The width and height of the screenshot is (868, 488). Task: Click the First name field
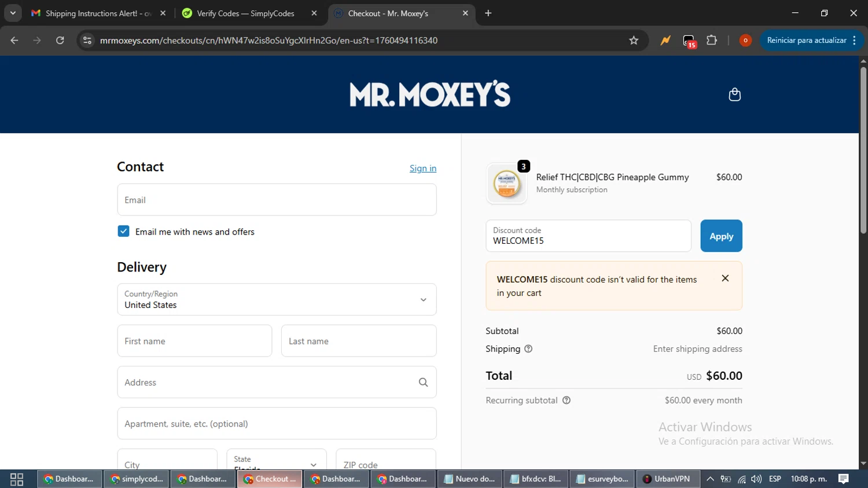tap(194, 341)
